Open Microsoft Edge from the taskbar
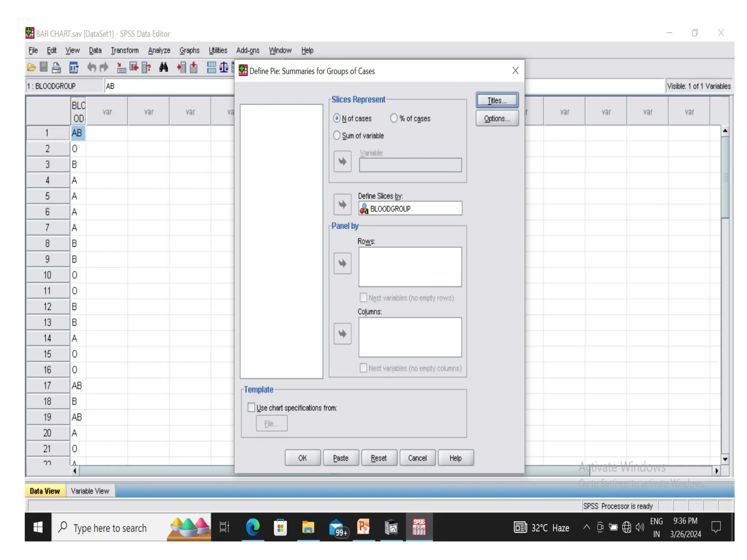Viewport: 747px width, 560px height. 252,527
